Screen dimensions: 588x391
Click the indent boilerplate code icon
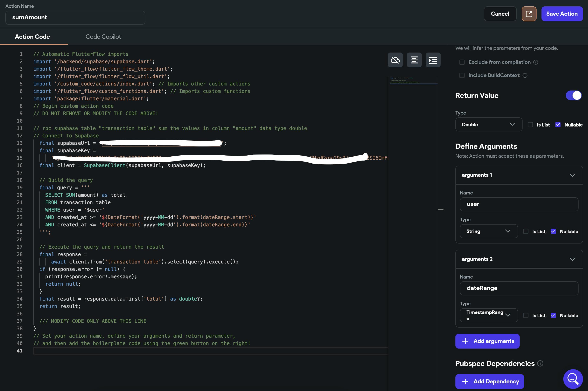point(433,60)
